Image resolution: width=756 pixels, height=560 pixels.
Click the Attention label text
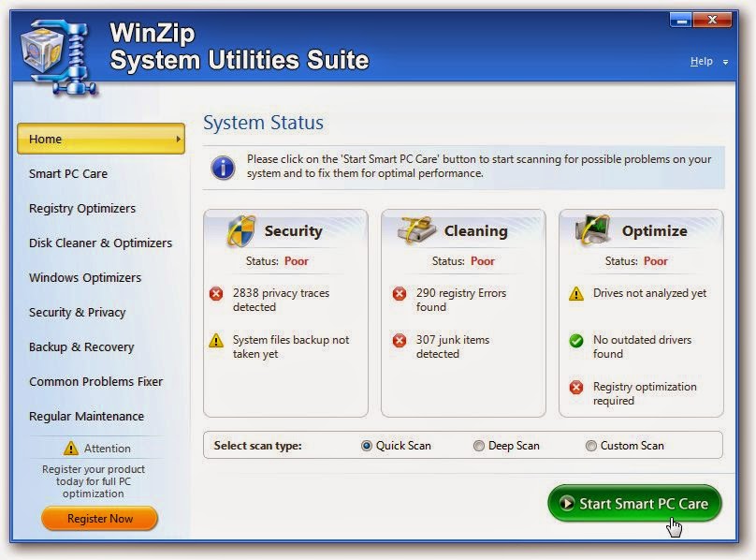pos(107,449)
